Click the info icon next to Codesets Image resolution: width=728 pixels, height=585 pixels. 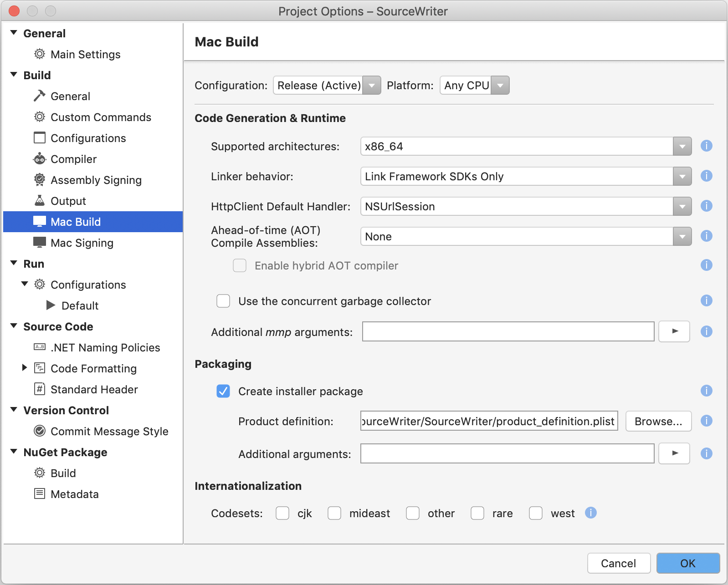coord(590,513)
